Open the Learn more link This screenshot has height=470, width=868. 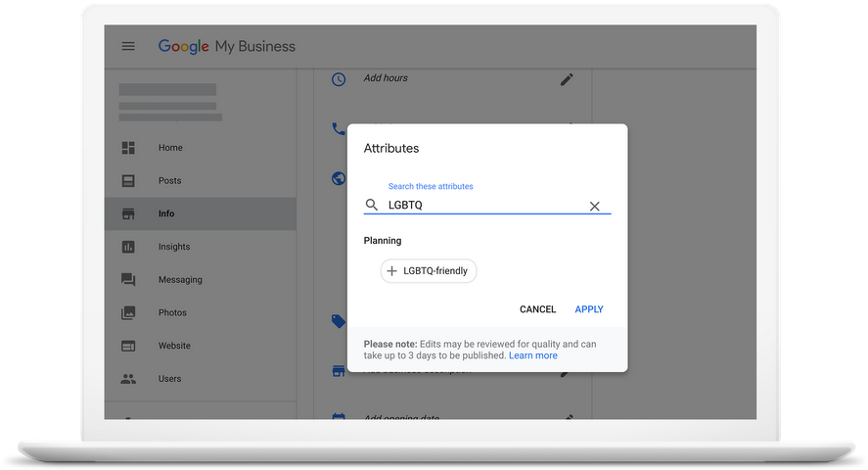pos(533,356)
